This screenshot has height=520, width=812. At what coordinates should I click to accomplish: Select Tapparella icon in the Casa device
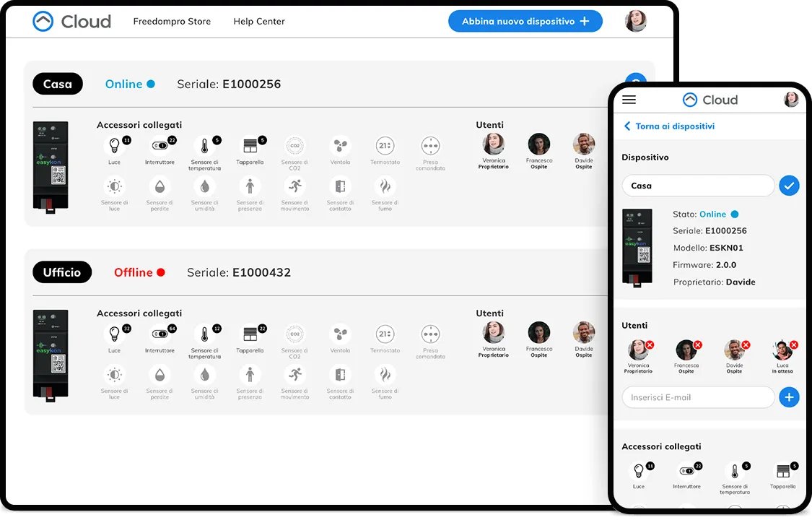pos(250,146)
